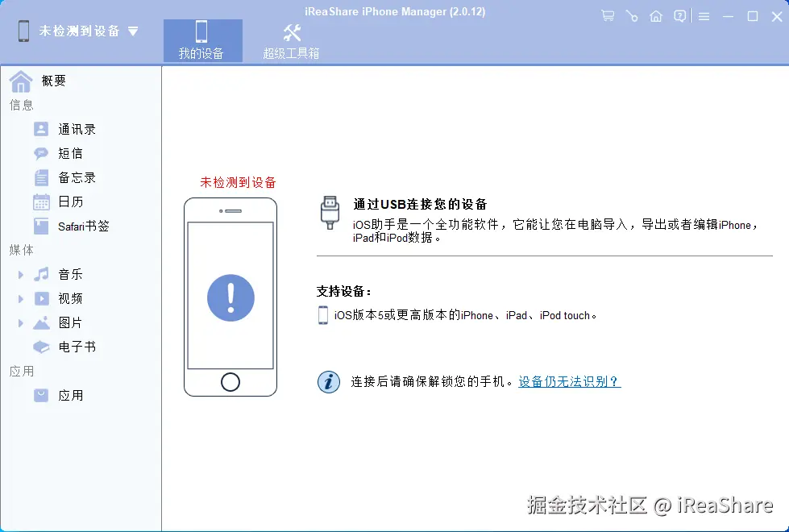Open the help question mark icon
Image resolution: width=789 pixels, height=532 pixels.
[x=679, y=16]
